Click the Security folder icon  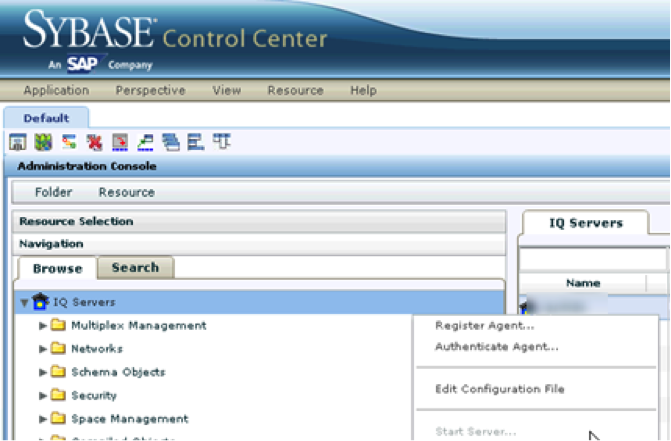pos(58,395)
